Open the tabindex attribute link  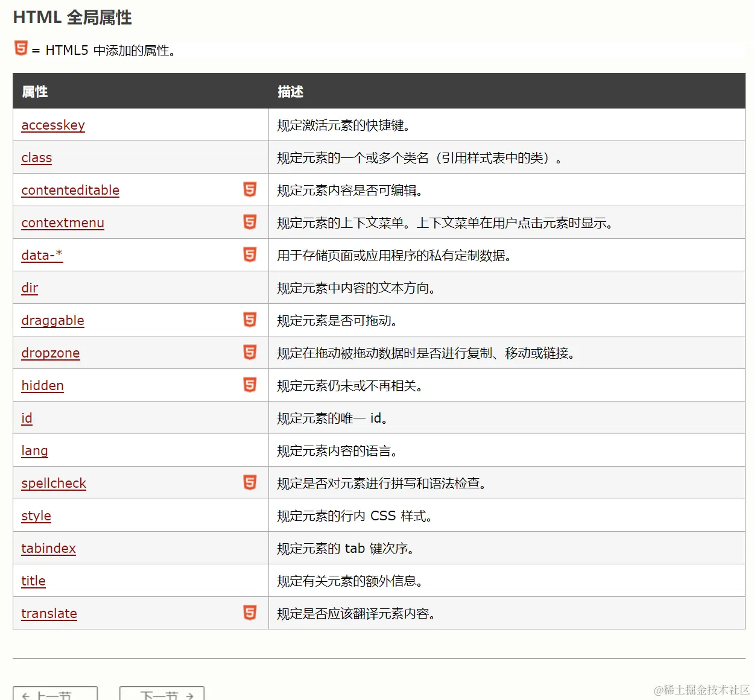pos(49,549)
